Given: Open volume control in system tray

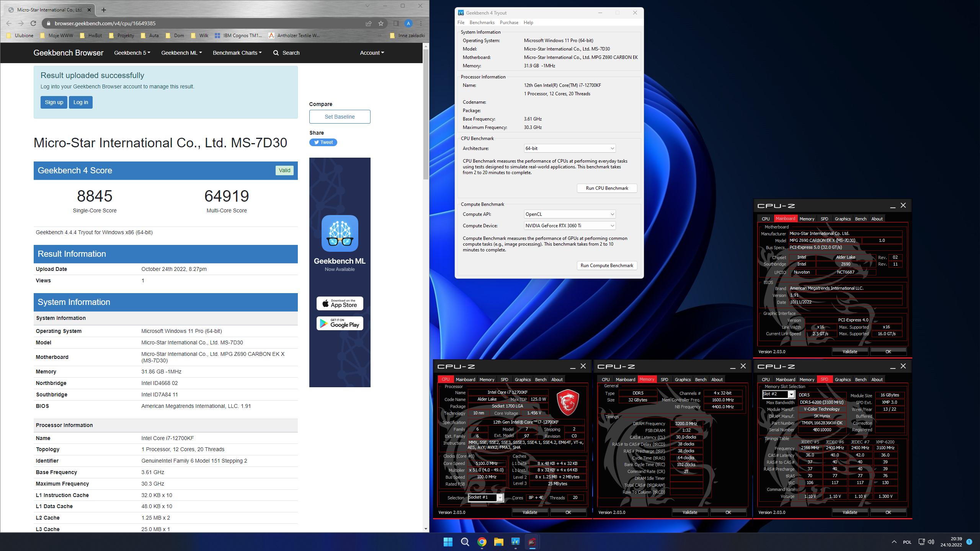Looking at the screenshot, I should [x=931, y=542].
